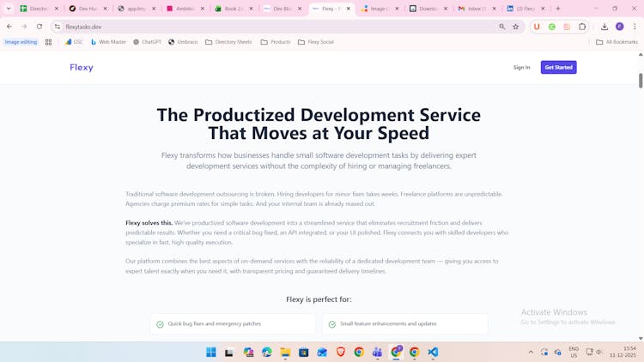Screen dimensions: 644x362
Task: Switch to the Inbox Gmail tab
Action: click(475, 9)
